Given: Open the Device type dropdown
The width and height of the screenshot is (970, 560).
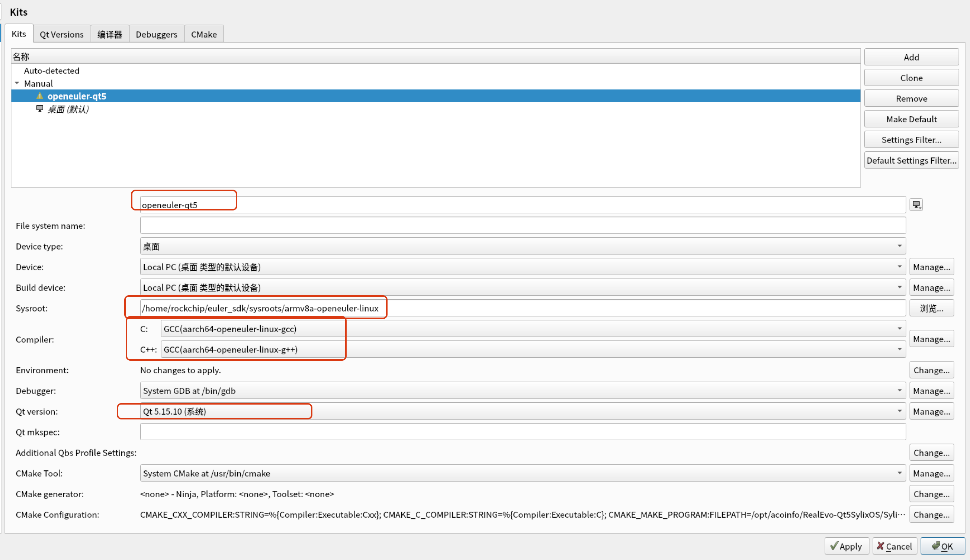Looking at the screenshot, I should point(522,246).
